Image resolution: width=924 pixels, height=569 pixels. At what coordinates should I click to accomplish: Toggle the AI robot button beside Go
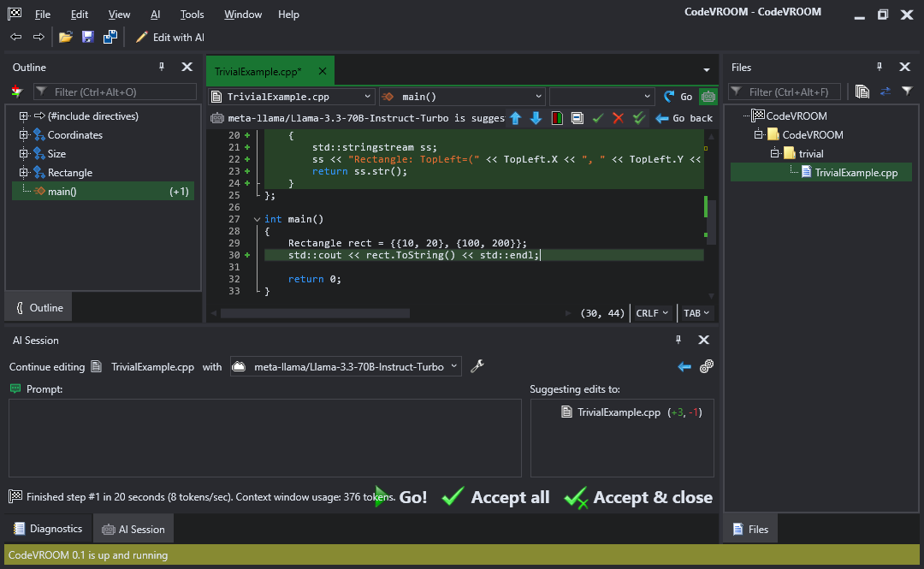coord(708,97)
